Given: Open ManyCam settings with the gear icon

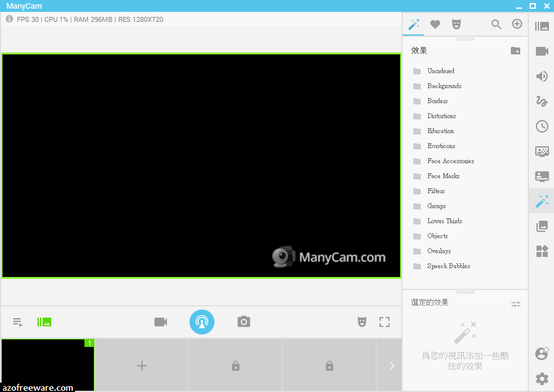Looking at the screenshot, I should pos(541,378).
